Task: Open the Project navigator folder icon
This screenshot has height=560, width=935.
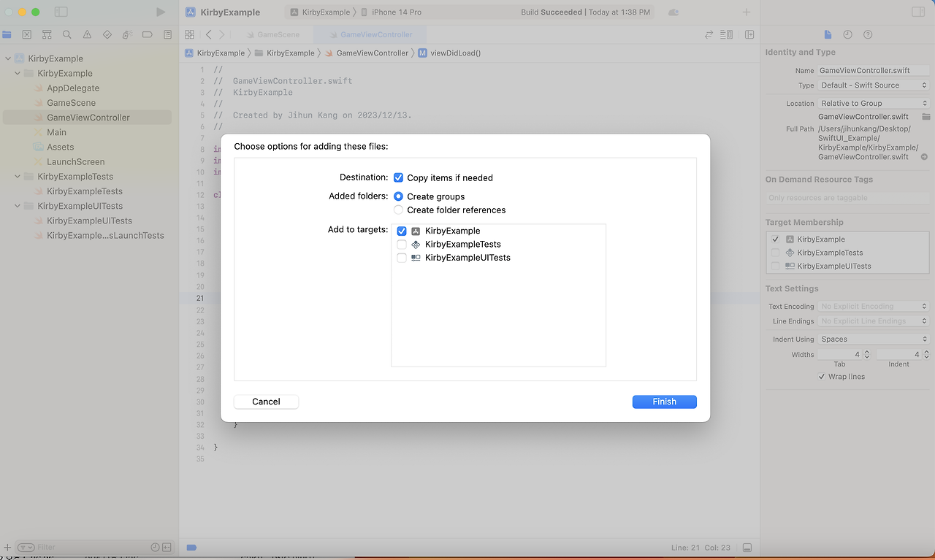Action: pos(7,34)
